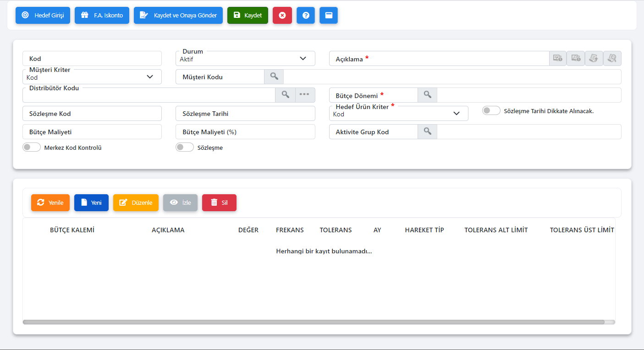
Task: Click the Distribütör Kodu three-dots icon
Action: (305, 95)
